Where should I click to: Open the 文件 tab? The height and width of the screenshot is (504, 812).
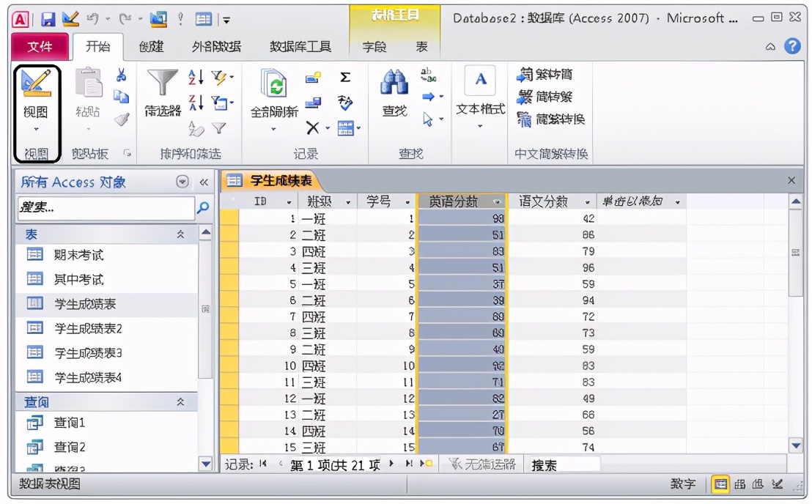[x=40, y=45]
